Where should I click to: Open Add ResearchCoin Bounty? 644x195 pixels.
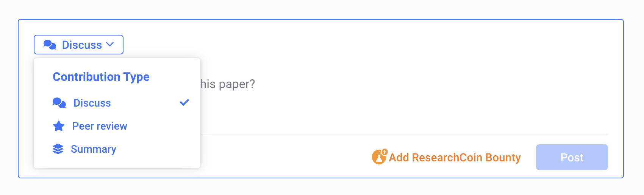point(446,157)
